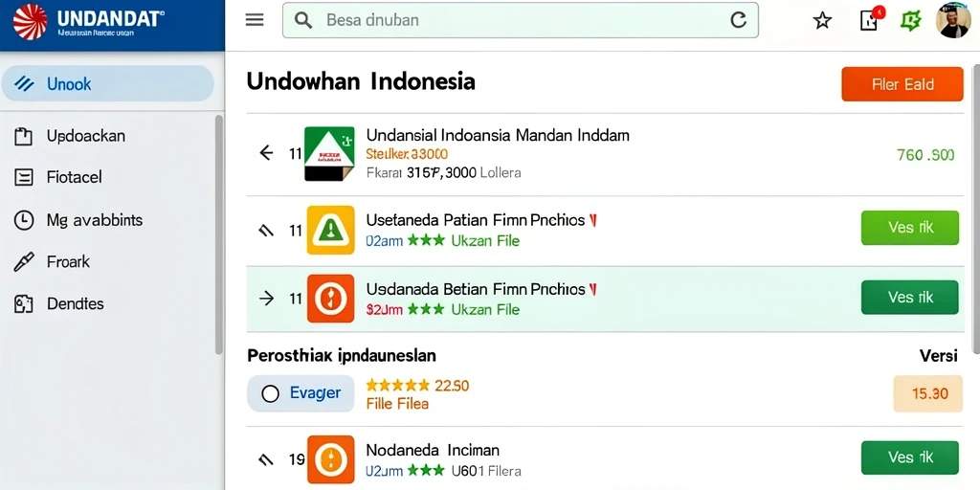
Task: Click Ves rik button for Usetaneda Patian
Action: 910,228
